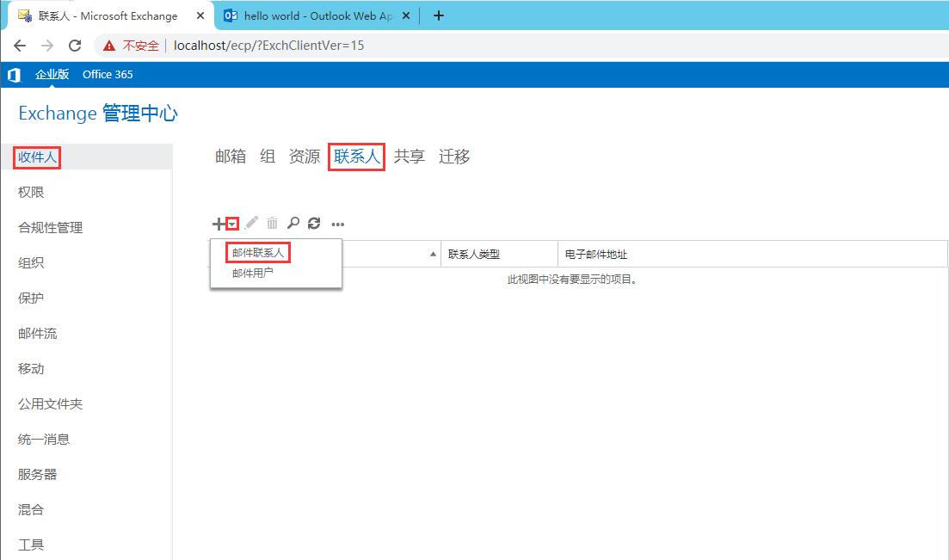Viewport: 949px width, 560px height.
Task: Click the 此视图中没有要显示的项目 empty list message
Action: pos(572,280)
